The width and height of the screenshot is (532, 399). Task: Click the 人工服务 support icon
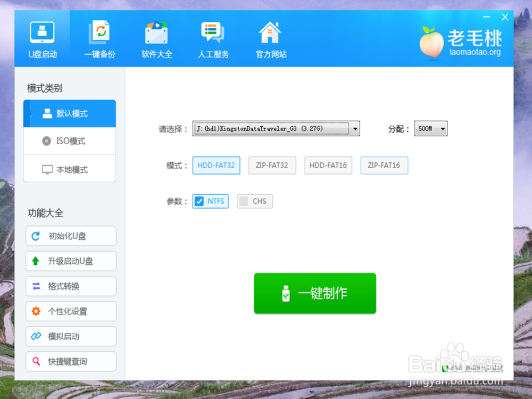[x=213, y=37]
